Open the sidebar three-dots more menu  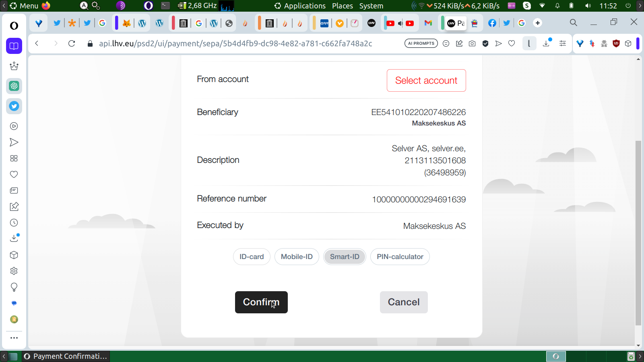tap(14, 338)
